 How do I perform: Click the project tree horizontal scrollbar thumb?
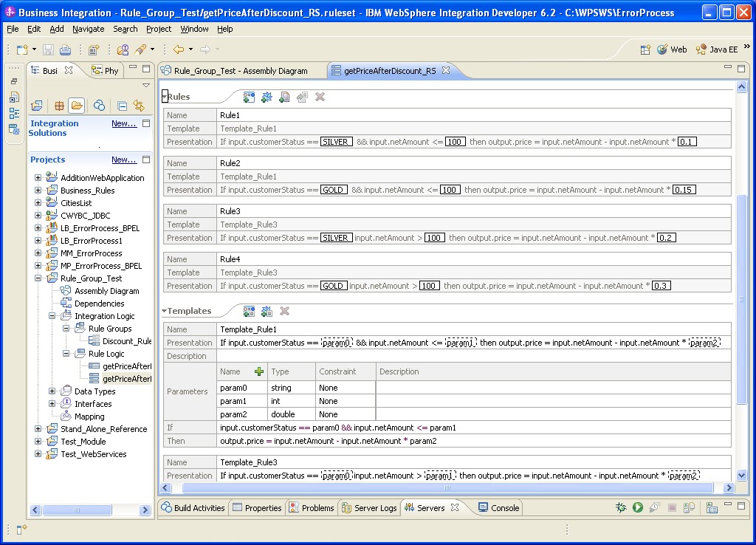[x=77, y=510]
